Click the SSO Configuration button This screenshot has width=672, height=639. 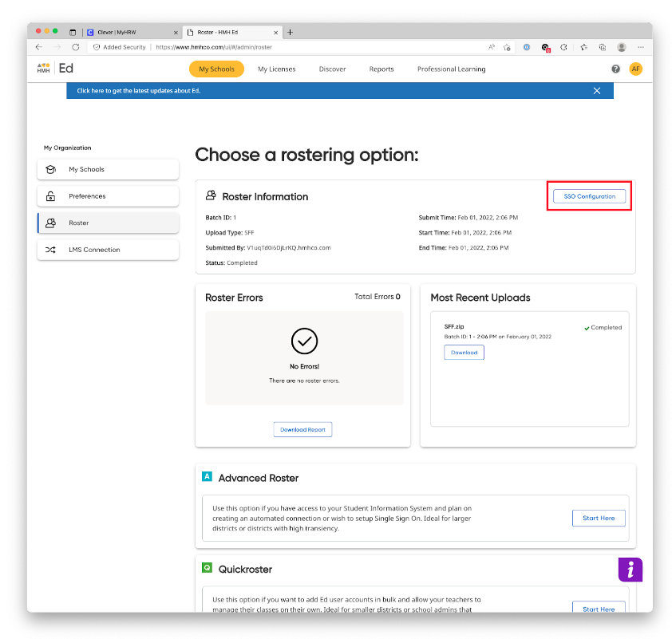click(588, 195)
